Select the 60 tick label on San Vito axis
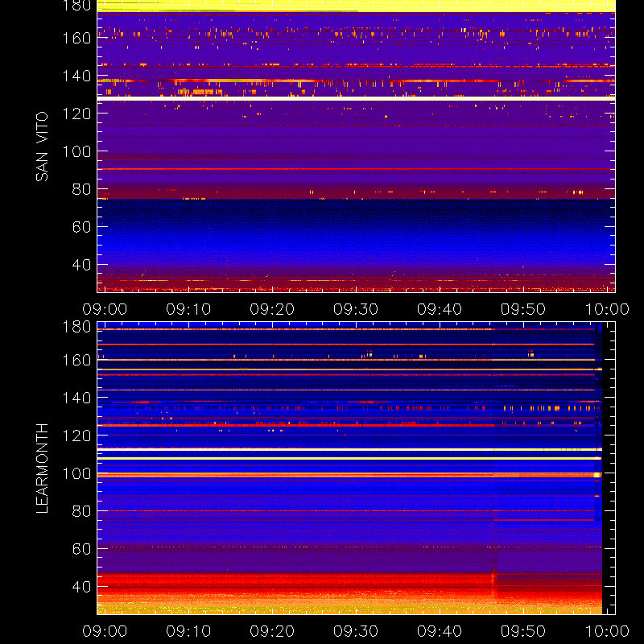644x644 pixels. click(81, 227)
